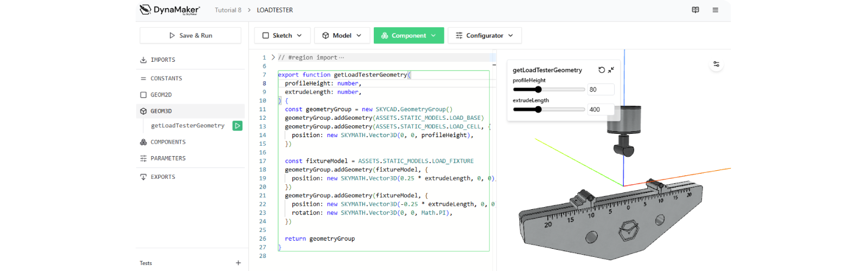This screenshot has width=868, height=271.
Task: Go to Tutorial 8 breadcrumb link
Action: 228,10
